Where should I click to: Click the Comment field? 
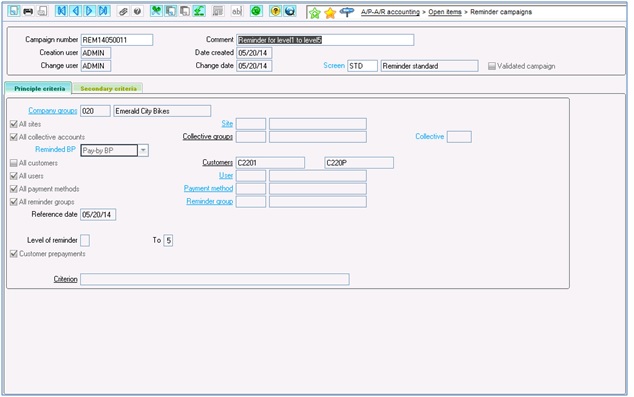coord(325,40)
